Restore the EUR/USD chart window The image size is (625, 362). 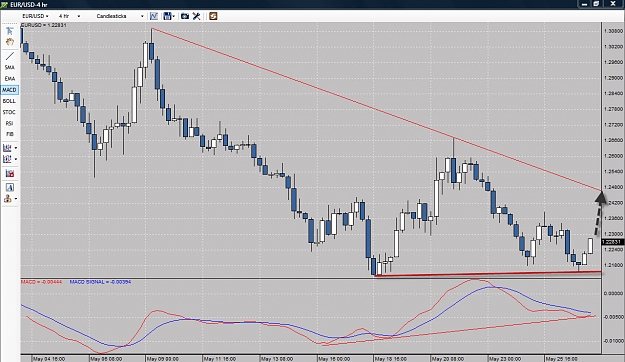(596, 4)
